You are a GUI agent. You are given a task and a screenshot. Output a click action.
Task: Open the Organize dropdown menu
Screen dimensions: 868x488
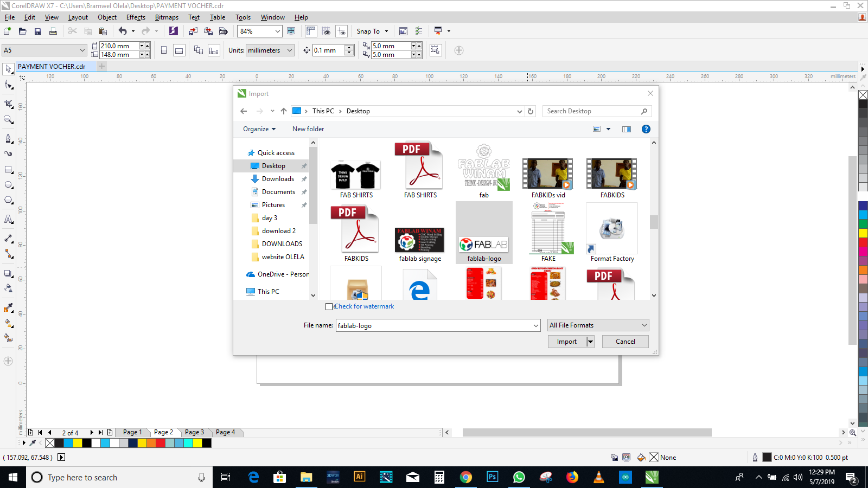(259, 129)
